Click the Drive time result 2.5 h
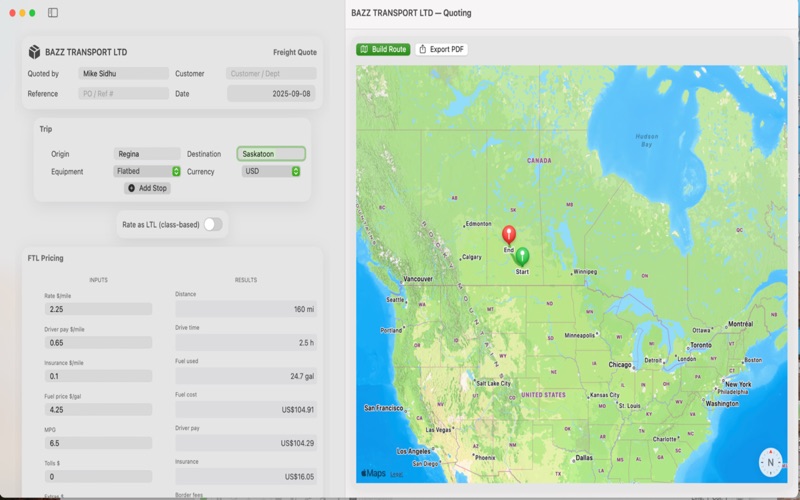Screen dimensions: 800x500 pos(246,342)
